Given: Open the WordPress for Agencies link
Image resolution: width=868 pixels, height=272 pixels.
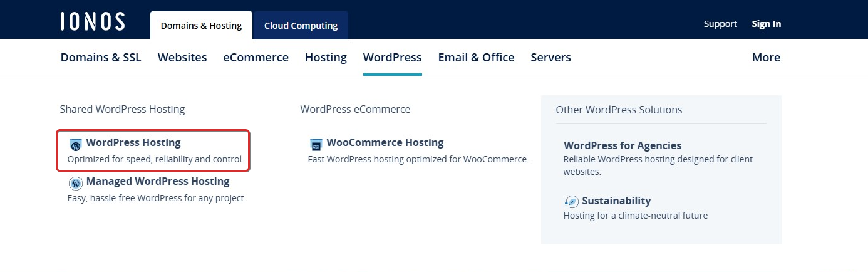Looking at the screenshot, I should pyautogui.click(x=623, y=145).
